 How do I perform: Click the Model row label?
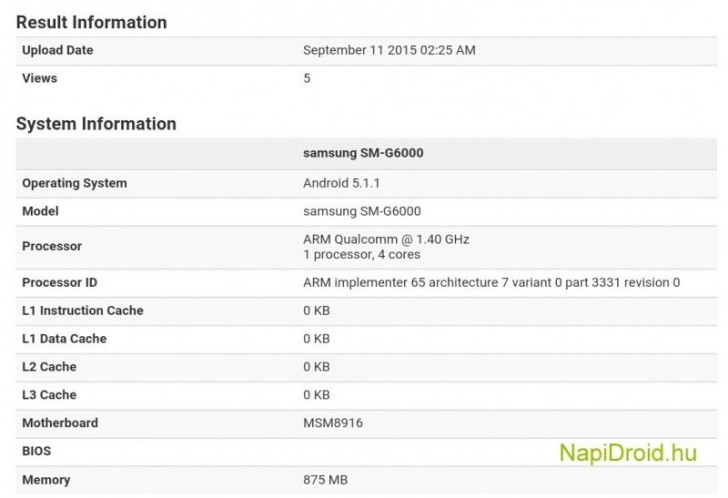[x=40, y=211]
